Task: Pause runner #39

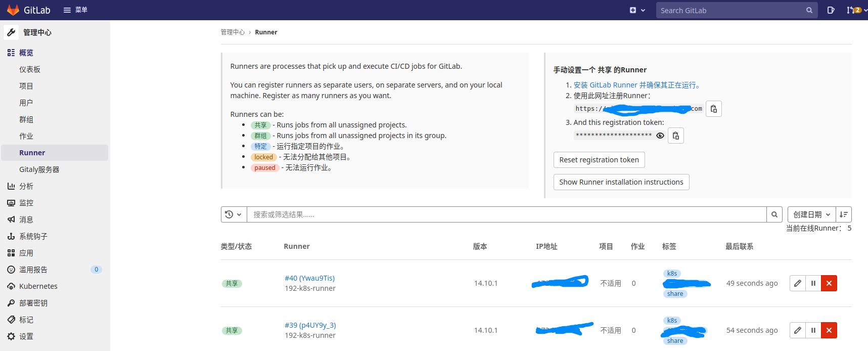Action: click(x=813, y=330)
